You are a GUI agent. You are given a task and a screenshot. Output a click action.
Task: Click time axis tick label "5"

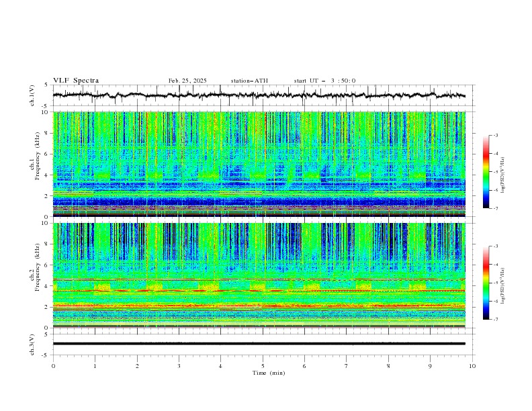point(263,366)
